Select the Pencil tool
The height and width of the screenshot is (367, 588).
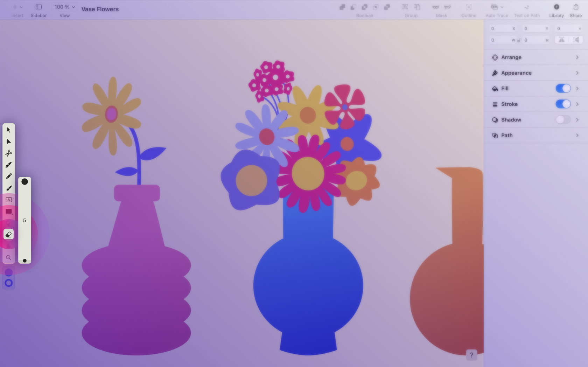pyautogui.click(x=9, y=176)
